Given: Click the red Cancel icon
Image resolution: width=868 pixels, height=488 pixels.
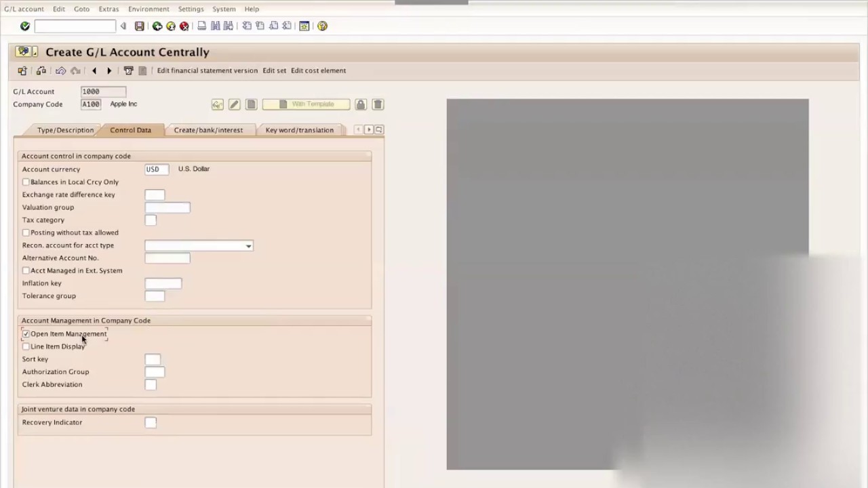Looking at the screenshot, I should tap(184, 26).
